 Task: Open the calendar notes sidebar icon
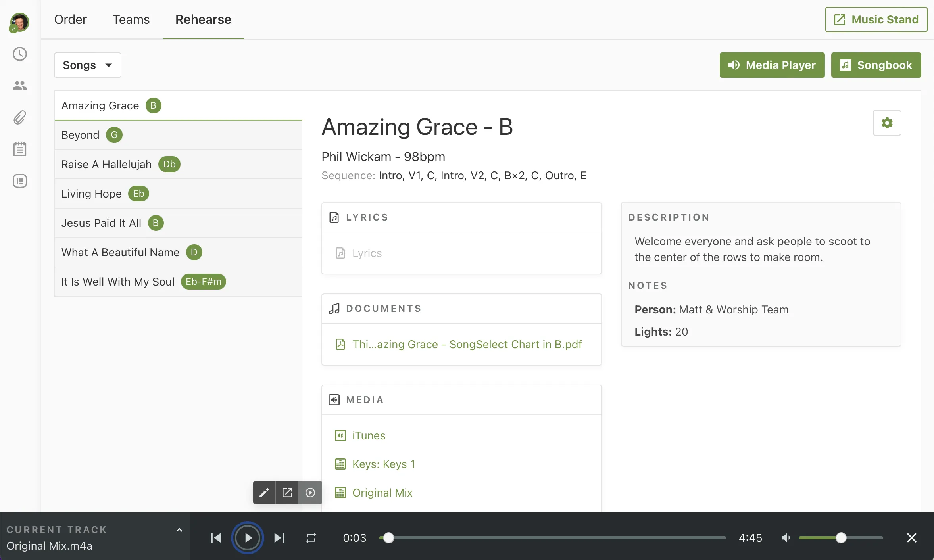click(x=19, y=149)
